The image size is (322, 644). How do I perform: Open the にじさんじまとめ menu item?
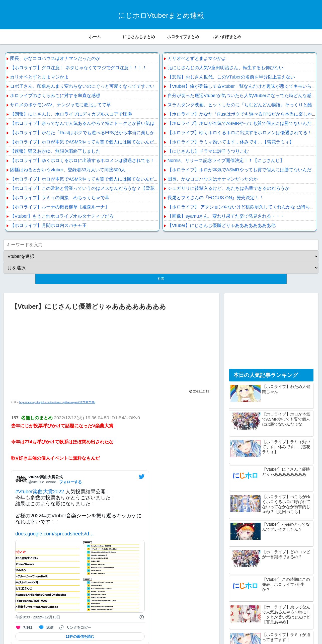point(139,37)
